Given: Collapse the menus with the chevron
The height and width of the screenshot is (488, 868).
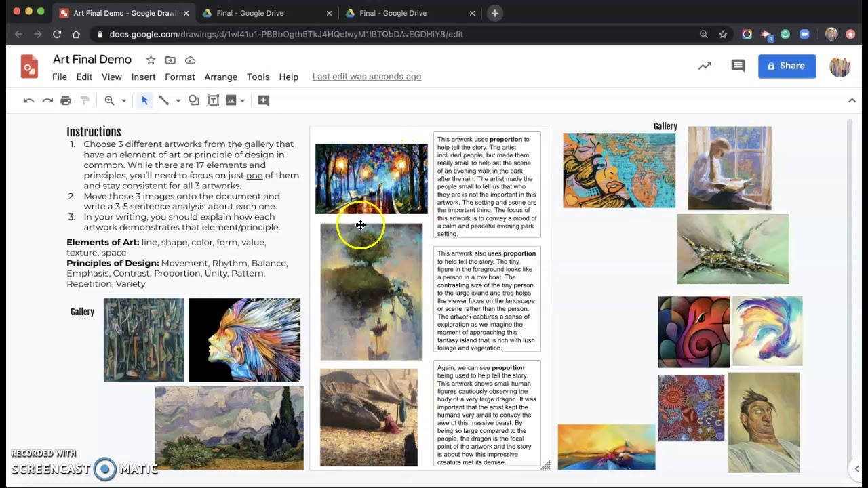Looking at the screenshot, I should (852, 100).
